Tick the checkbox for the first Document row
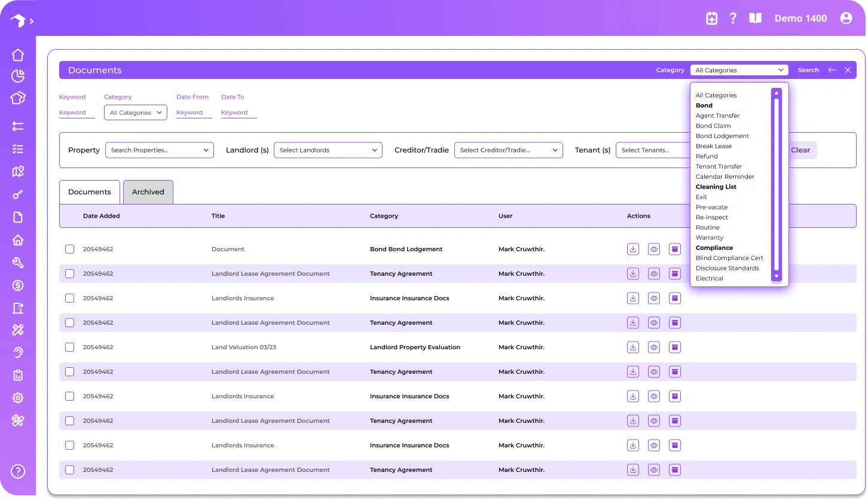Image resolution: width=868 pixels, height=500 pixels. pos(70,249)
